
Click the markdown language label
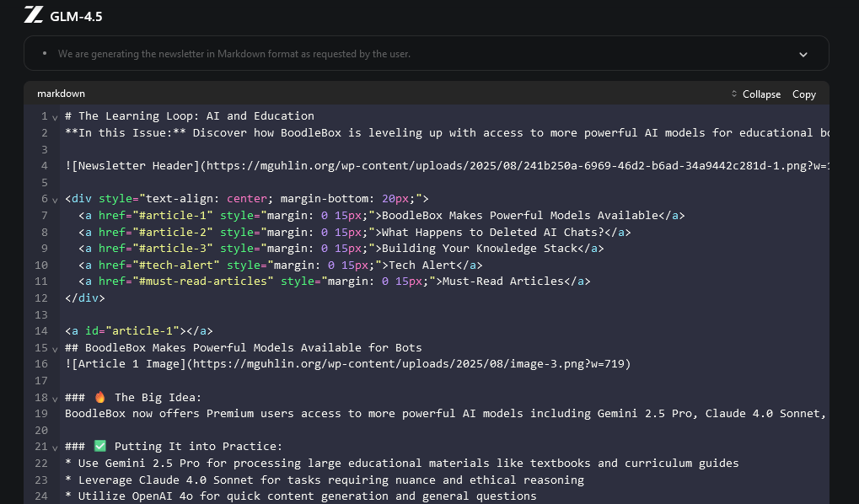click(61, 94)
